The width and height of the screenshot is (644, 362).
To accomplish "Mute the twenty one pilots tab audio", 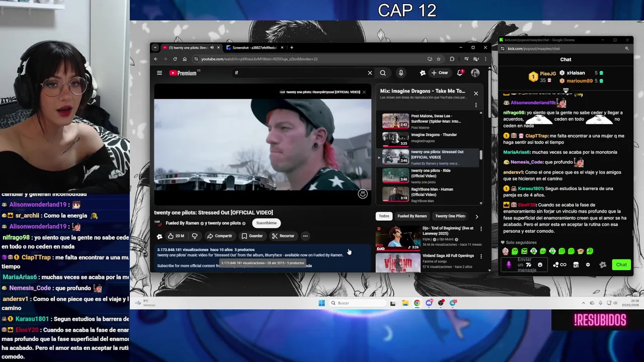I will pyautogui.click(x=212, y=48).
